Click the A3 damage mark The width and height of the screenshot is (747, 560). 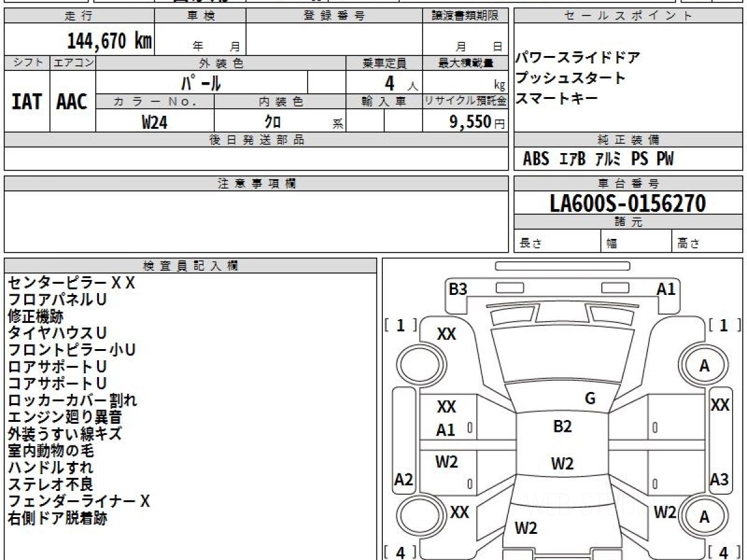pyautogui.click(x=720, y=480)
